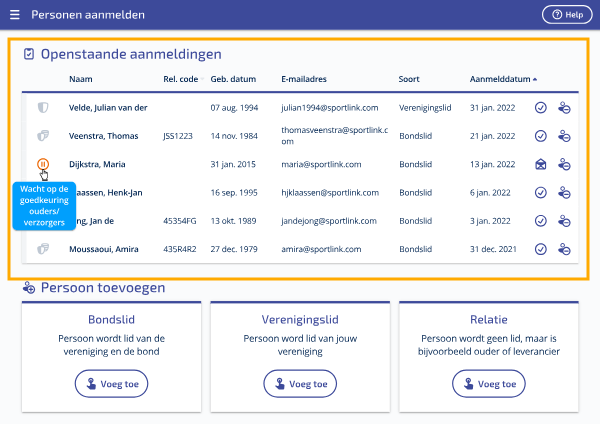Click status icon for Moussaoui, Amira
Image resolution: width=600 pixels, height=424 pixels.
(43, 249)
